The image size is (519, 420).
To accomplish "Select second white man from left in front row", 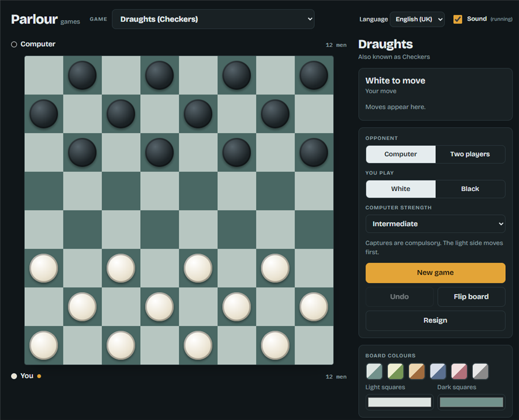I will 121,268.
